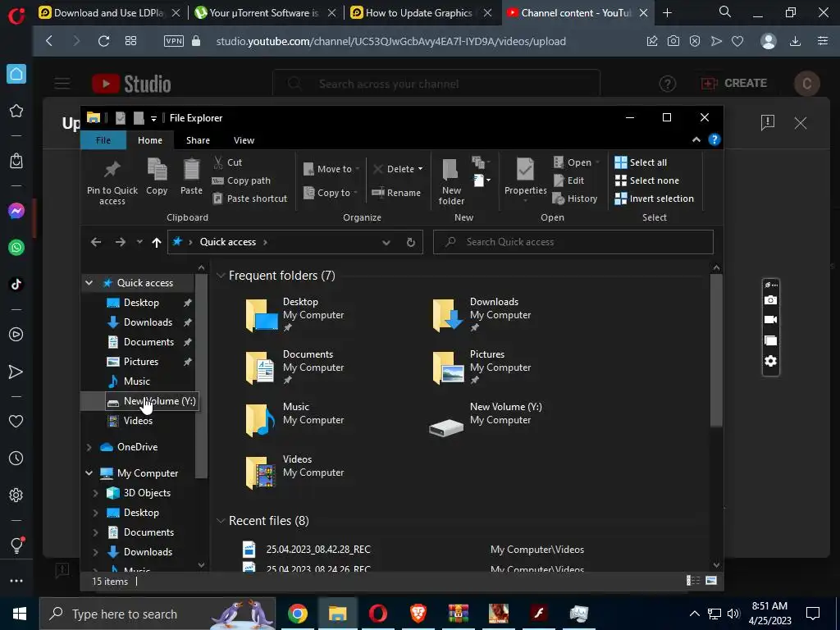Open File Explorer help icon
Screen dimensions: 840x630
point(714,139)
